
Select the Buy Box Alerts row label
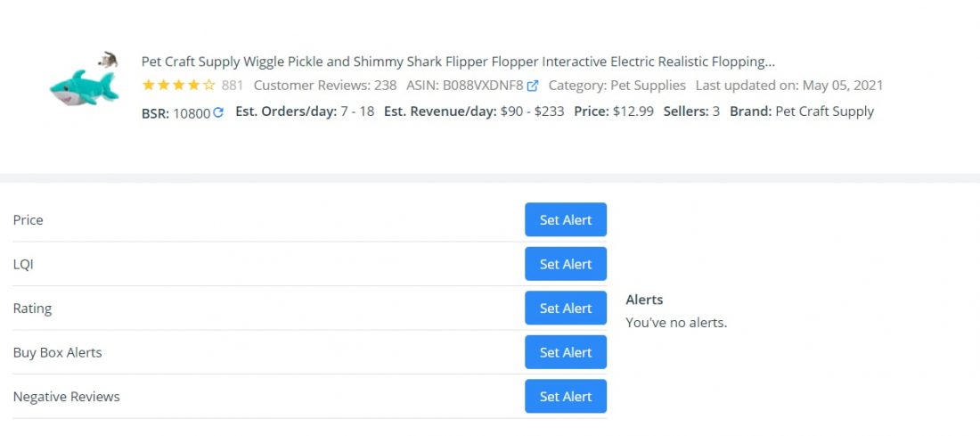click(x=58, y=353)
